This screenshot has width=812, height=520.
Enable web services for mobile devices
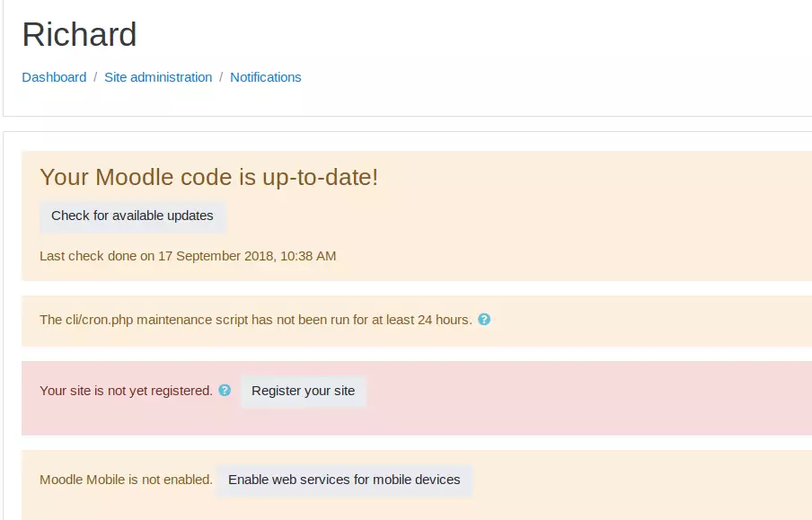(344, 480)
